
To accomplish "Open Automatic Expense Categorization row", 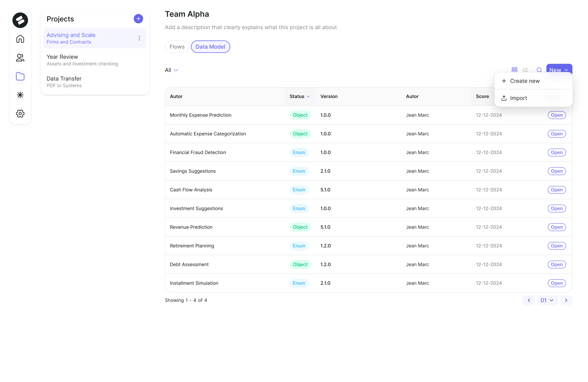I will pyautogui.click(x=557, y=134).
